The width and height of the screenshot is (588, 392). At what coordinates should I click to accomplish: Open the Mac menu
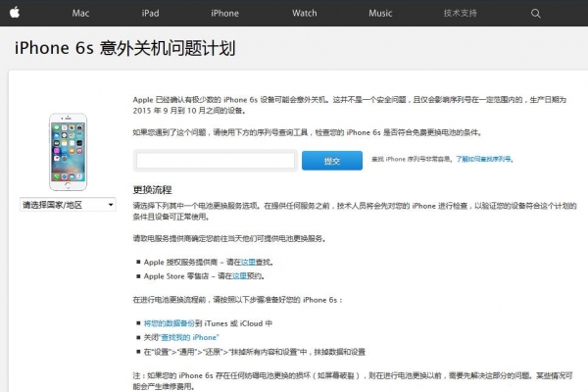click(x=80, y=13)
